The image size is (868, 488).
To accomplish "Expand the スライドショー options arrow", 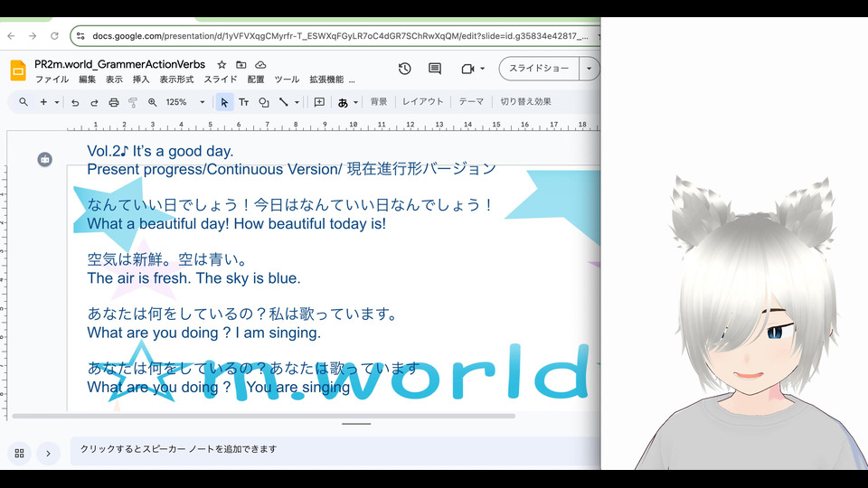I will pyautogui.click(x=589, y=69).
